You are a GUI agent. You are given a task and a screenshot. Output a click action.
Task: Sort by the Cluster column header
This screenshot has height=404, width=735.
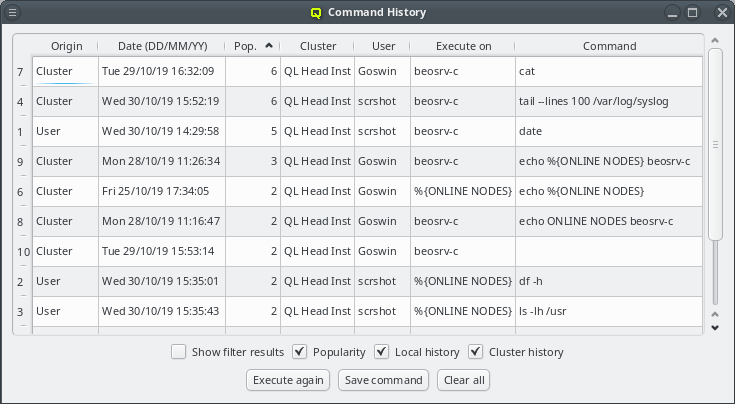318,46
